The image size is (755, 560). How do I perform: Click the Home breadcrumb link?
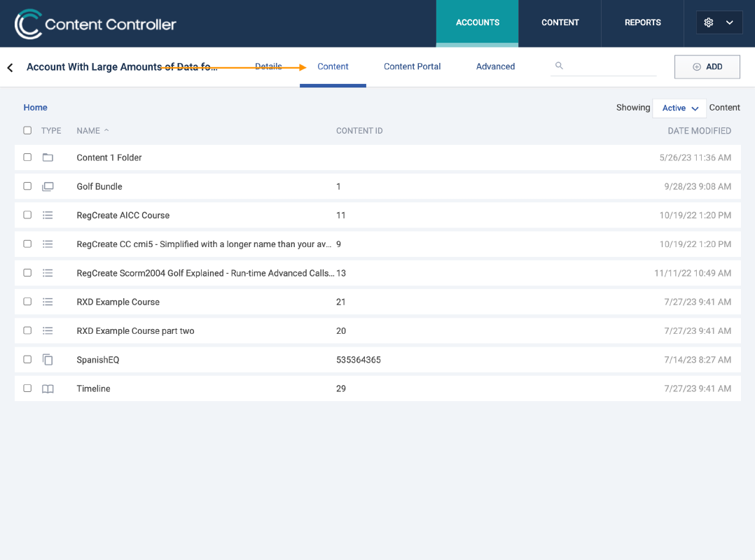35,107
